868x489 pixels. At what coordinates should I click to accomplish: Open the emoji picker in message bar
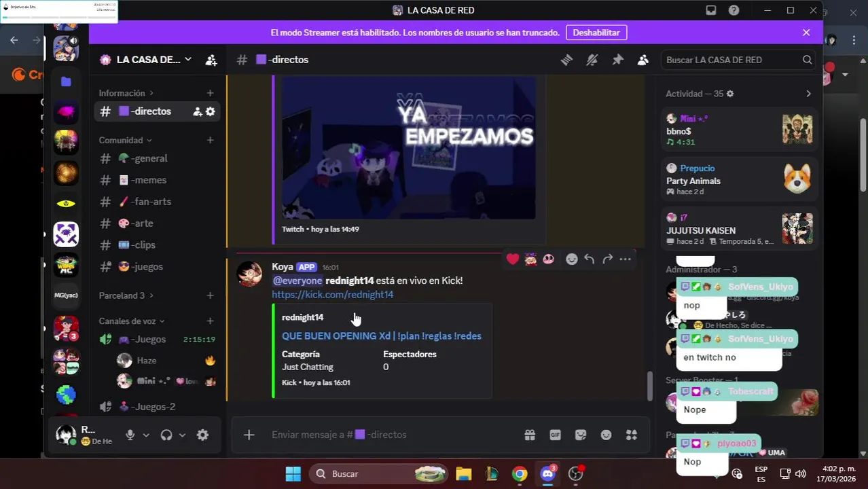click(606, 435)
